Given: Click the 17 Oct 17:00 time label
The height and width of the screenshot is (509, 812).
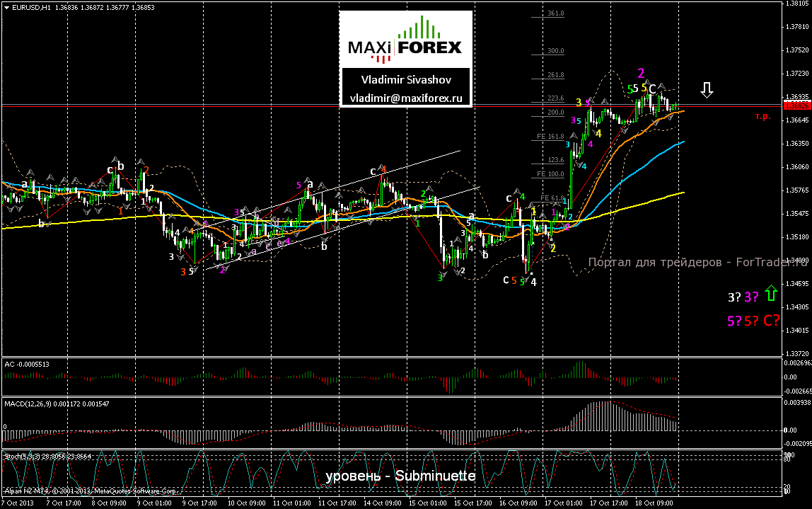Looking at the screenshot, I should 609,503.
